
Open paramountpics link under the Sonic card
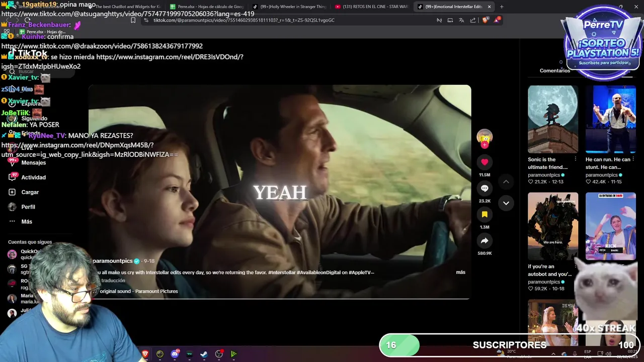(x=544, y=175)
